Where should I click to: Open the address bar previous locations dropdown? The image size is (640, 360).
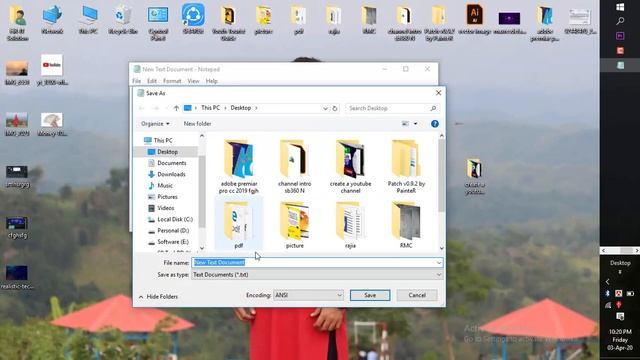[325, 108]
